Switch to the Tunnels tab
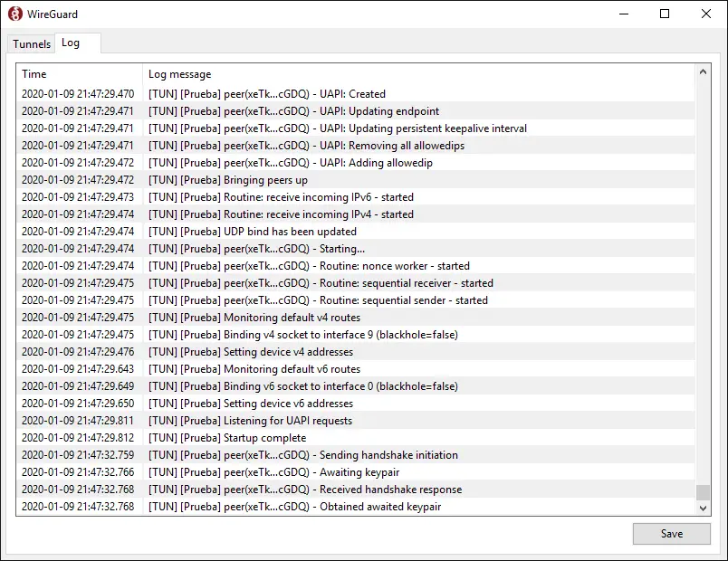The height and width of the screenshot is (561, 728). [31, 44]
